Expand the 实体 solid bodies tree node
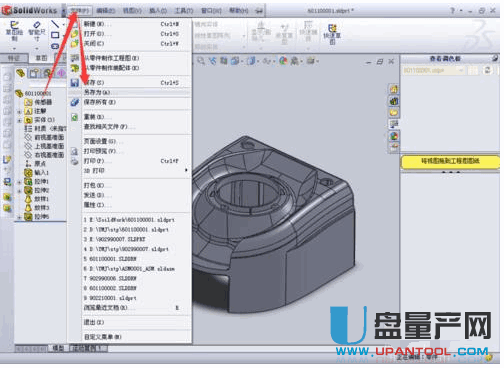This screenshot has height=368, width=504. [x=19, y=120]
